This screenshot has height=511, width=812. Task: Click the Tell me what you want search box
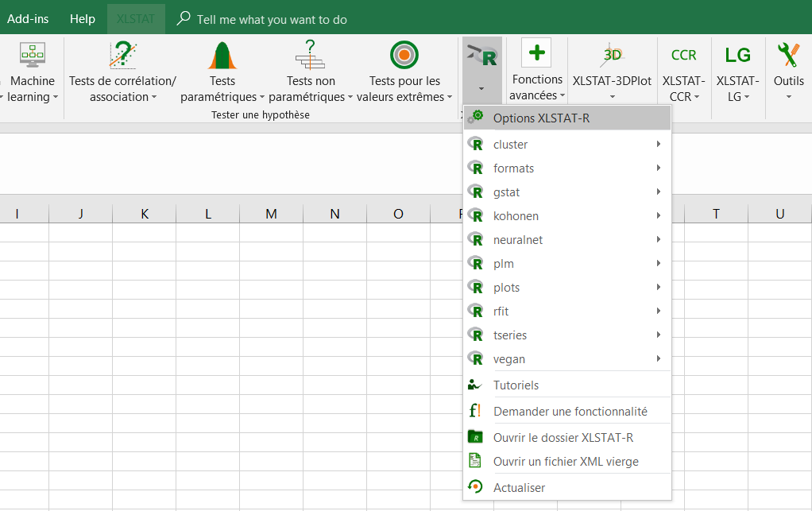(272, 19)
